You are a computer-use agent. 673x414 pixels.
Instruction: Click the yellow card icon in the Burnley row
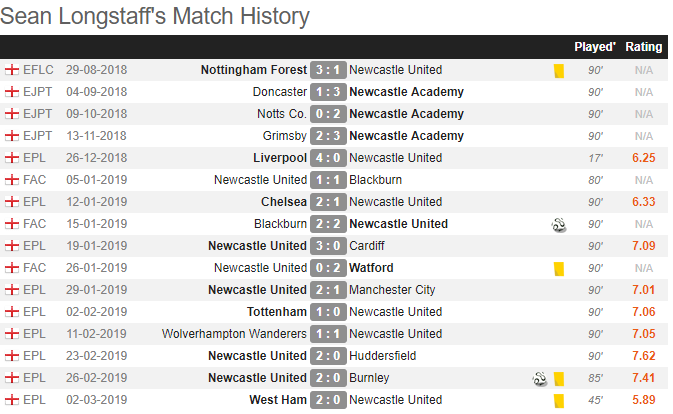[x=559, y=379]
